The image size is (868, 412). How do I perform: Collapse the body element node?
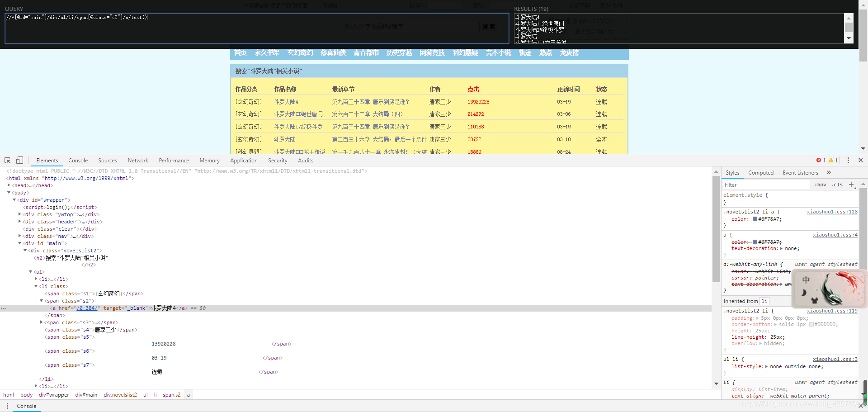coord(9,193)
